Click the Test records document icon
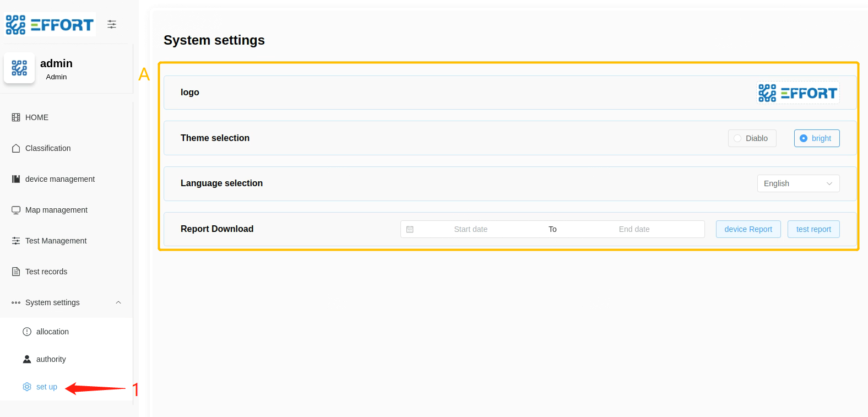Image resolution: width=868 pixels, height=417 pixels. [x=16, y=272]
